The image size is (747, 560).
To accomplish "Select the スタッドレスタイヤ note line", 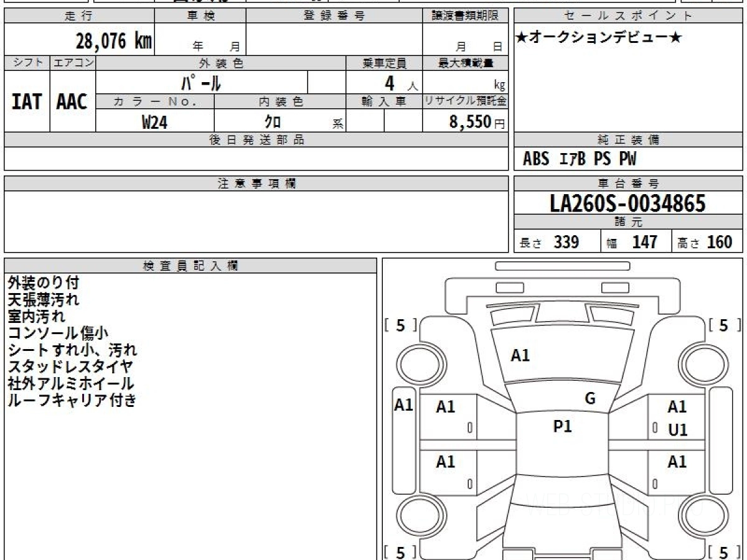I will tap(70, 367).
